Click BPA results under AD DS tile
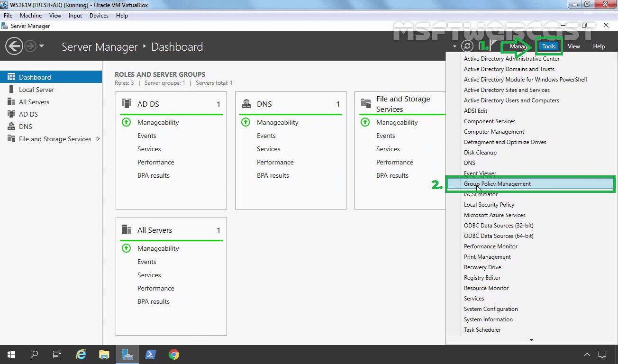This screenshot has width=618, height=364. (153, 175)
